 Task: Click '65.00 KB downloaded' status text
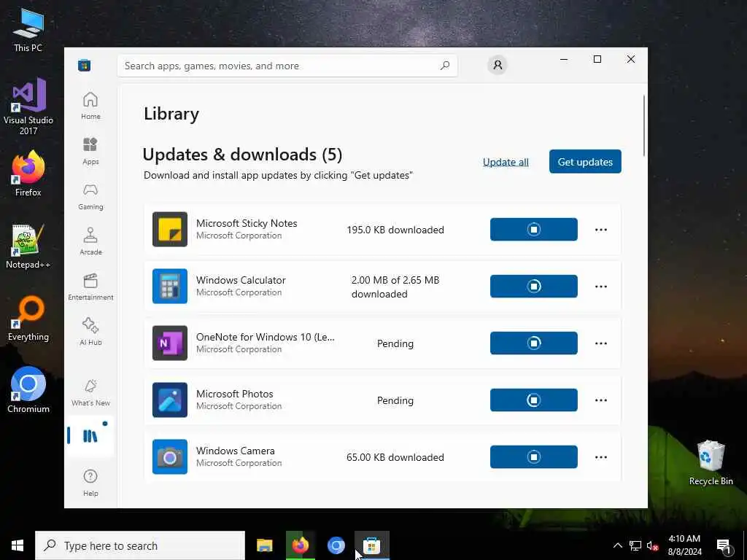click(x=395, y=457)
